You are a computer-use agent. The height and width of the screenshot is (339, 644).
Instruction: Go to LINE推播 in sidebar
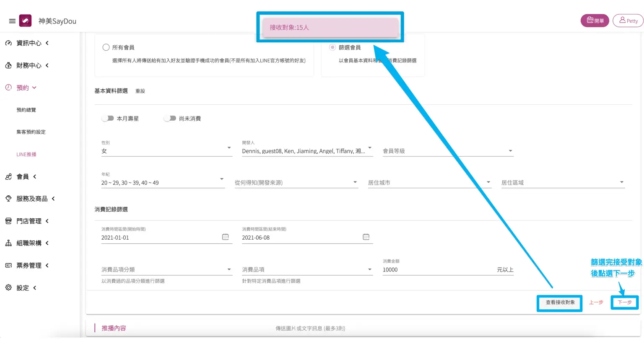26,154
